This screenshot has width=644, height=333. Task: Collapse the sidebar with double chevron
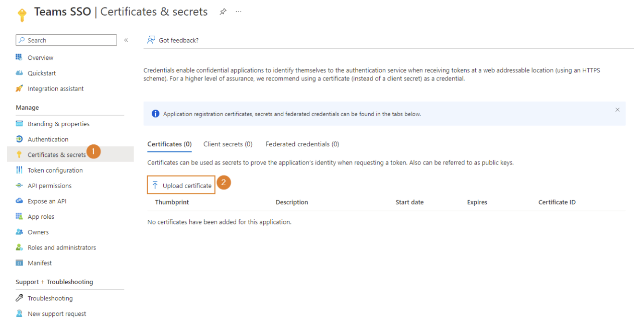point(126,40)
